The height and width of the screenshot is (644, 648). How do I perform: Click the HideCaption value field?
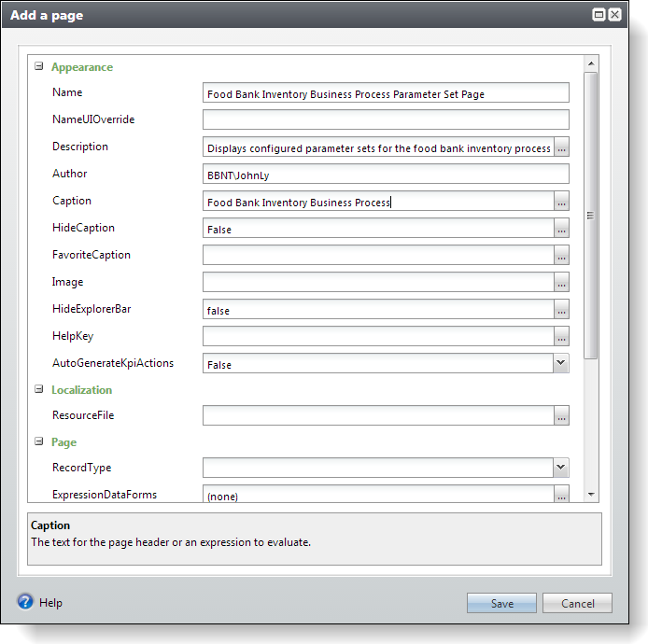pyautogui.click(x=378, y=228)
